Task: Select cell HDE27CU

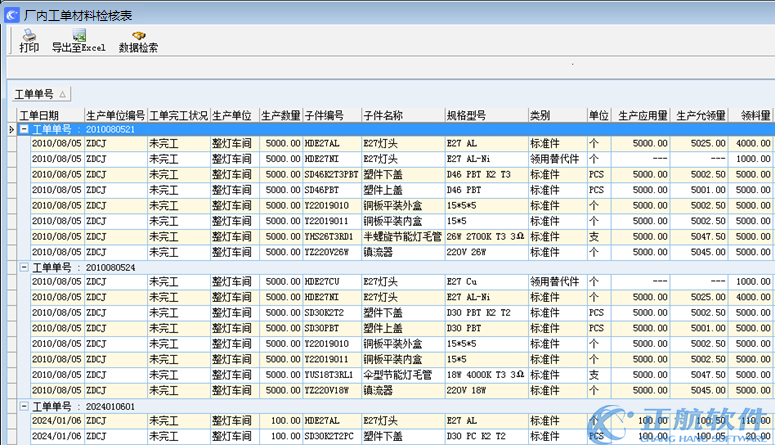Action: point(332,282)
